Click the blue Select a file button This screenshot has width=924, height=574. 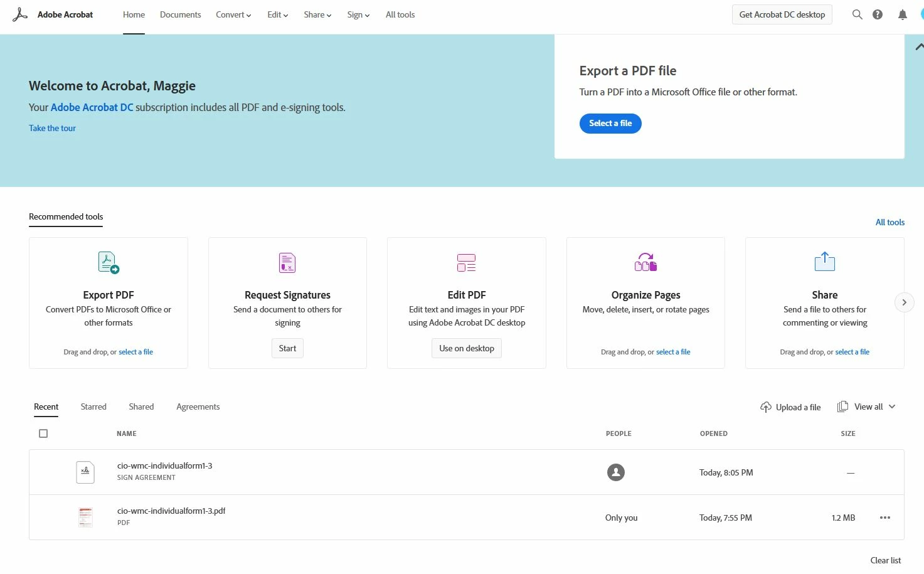tap(610, 123)
